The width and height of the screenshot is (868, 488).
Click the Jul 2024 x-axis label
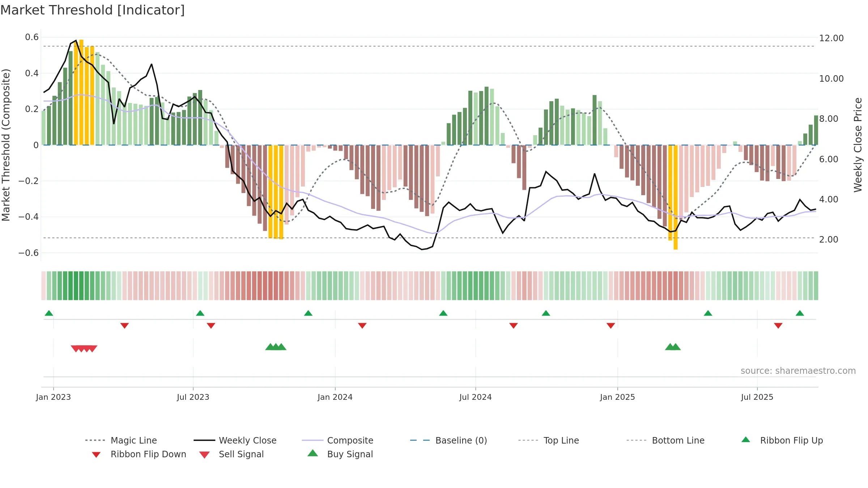[x=476, y=397]
